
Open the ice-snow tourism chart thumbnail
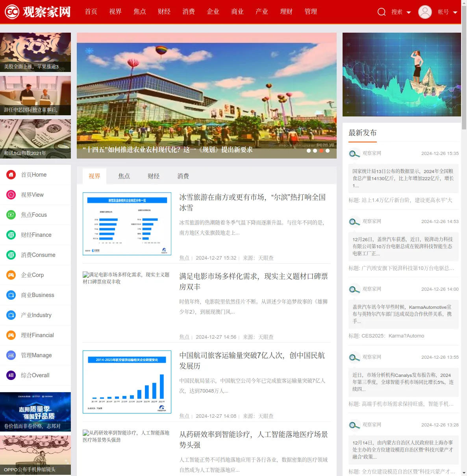pos(127,224)
